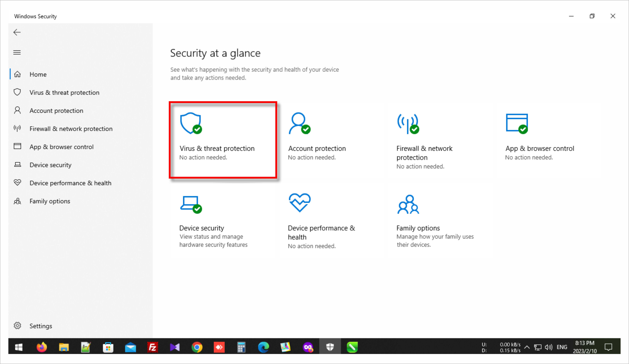629x364 pixels.
Task: Show hidden system tray icons
Action: click(x=527, y=347)
